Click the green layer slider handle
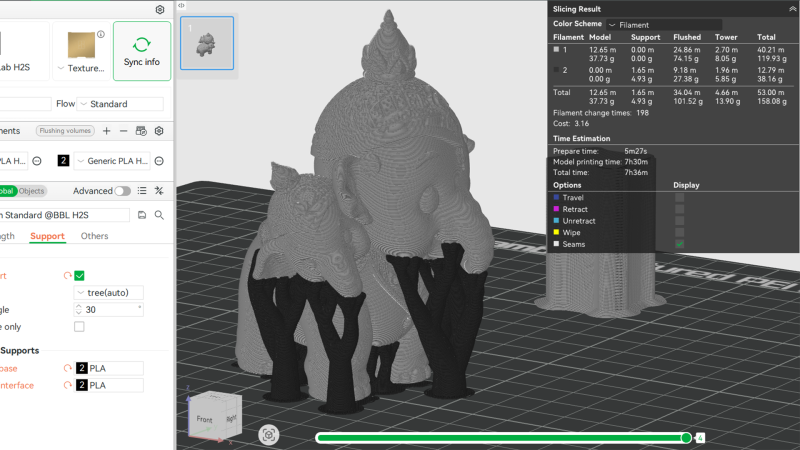The height and width of the screenshot is (450, 800). pyautogui.click(x=686, y=438)
